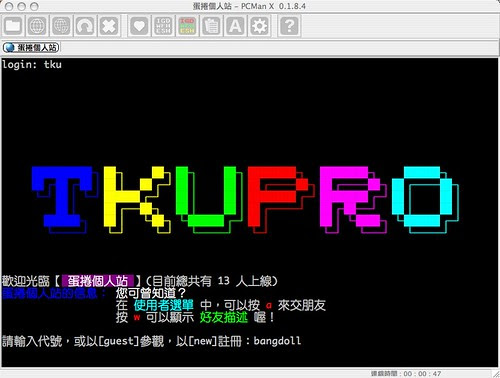Viewport: 500px width, 378px height.
Task: Click the highlighted 蛋捲個人站 banner text
Action: point(98,281)
